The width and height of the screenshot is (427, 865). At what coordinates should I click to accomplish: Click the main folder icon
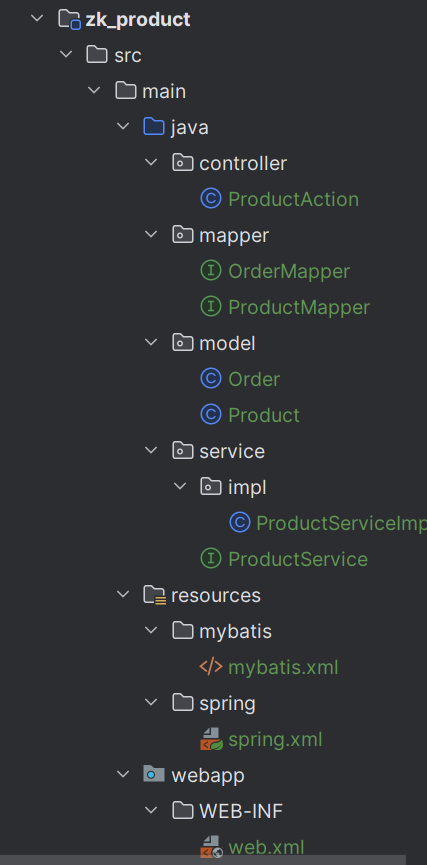[125, 91]
